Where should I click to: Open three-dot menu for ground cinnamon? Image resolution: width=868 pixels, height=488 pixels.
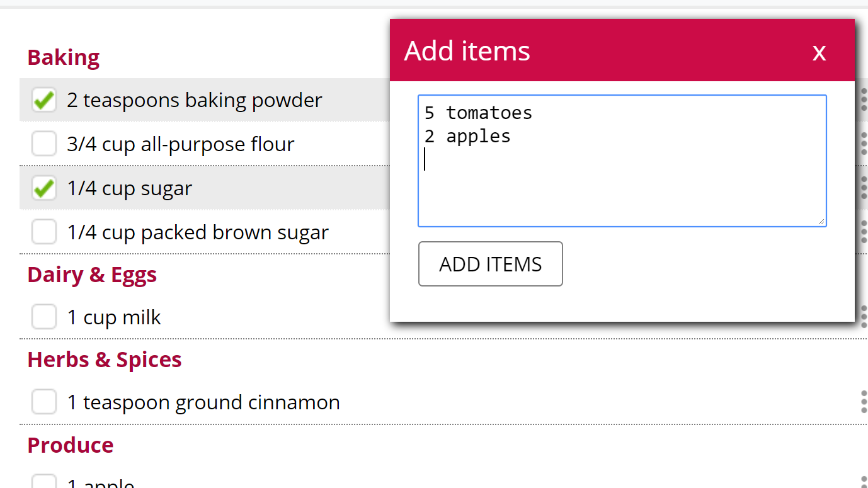(x=864, y=402)
